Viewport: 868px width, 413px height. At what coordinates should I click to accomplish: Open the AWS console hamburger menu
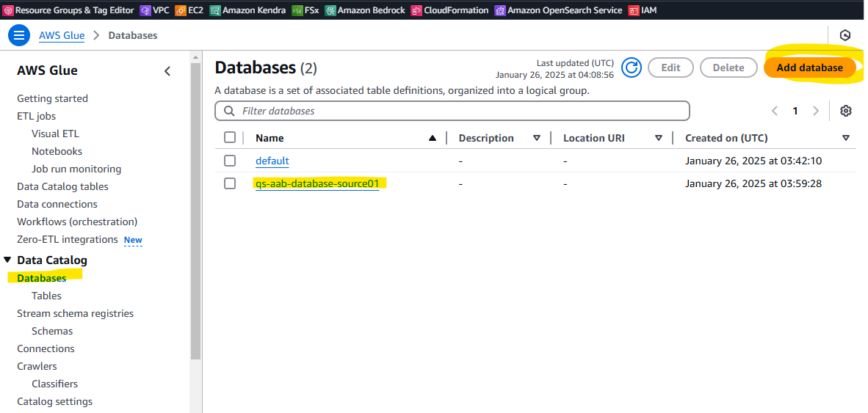(x=19, y=36)
